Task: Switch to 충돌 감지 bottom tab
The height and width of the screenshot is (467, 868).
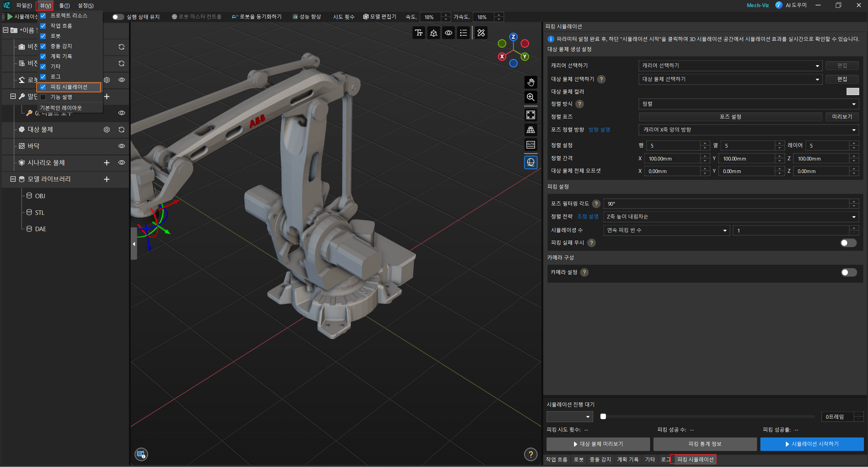Action: 600,459
